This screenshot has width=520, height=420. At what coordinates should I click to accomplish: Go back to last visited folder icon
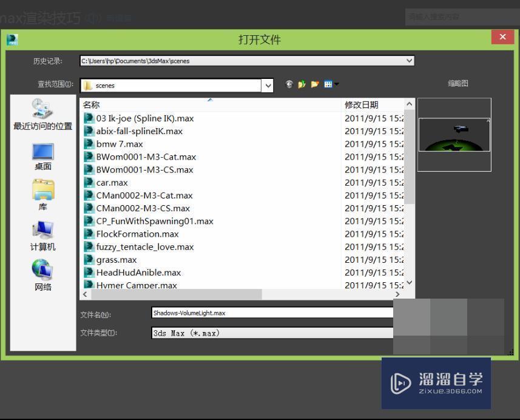289,84
